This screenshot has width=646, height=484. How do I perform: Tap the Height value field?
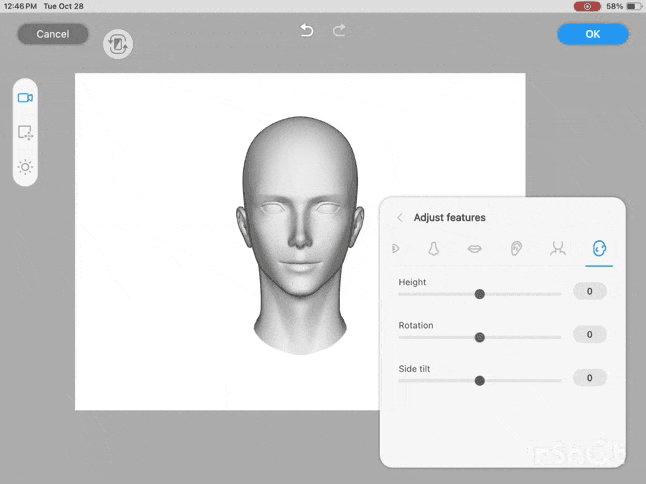pyautogui.click(x=590, y=292)
